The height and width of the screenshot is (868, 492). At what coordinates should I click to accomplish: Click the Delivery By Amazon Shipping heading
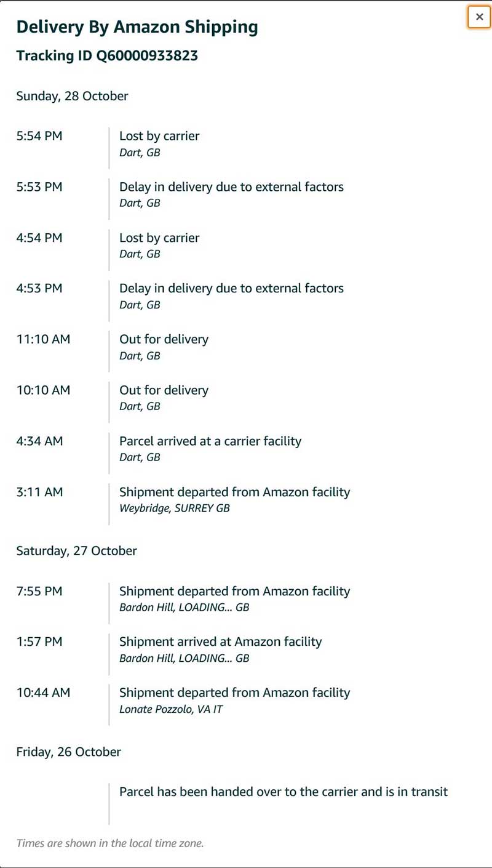pos(137,27)
